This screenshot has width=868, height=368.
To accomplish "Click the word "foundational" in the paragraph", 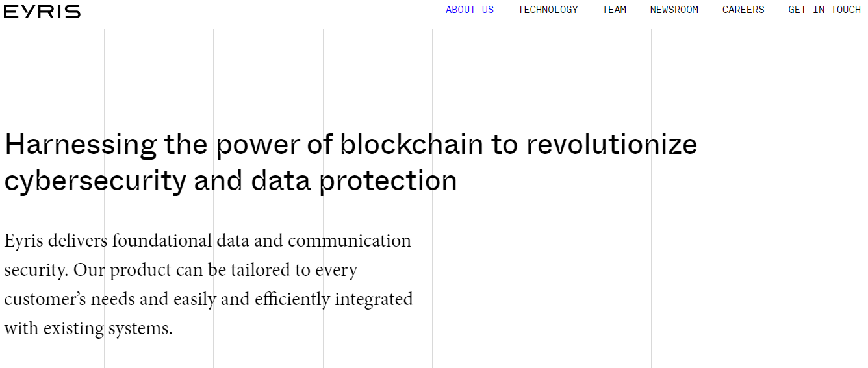I will (162, 241).
